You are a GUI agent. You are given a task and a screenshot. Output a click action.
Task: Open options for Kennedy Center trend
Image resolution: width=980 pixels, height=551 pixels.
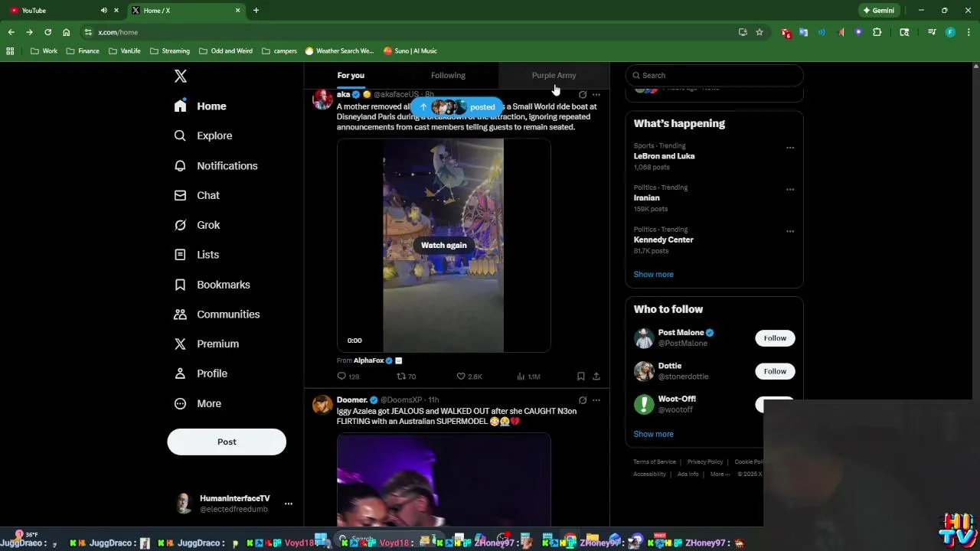pyautogui.click(x=790, y=231)
